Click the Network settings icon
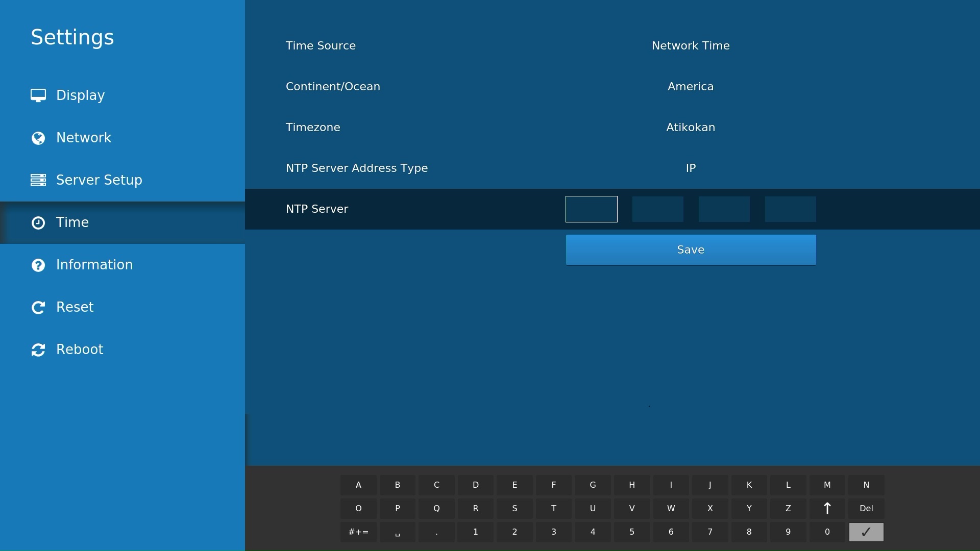 pos(38,138)
